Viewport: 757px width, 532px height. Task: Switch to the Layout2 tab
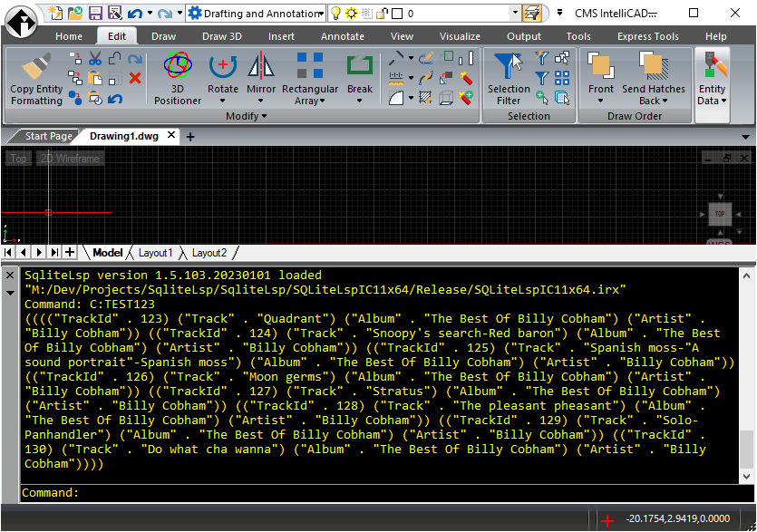(x=209, y=253)
